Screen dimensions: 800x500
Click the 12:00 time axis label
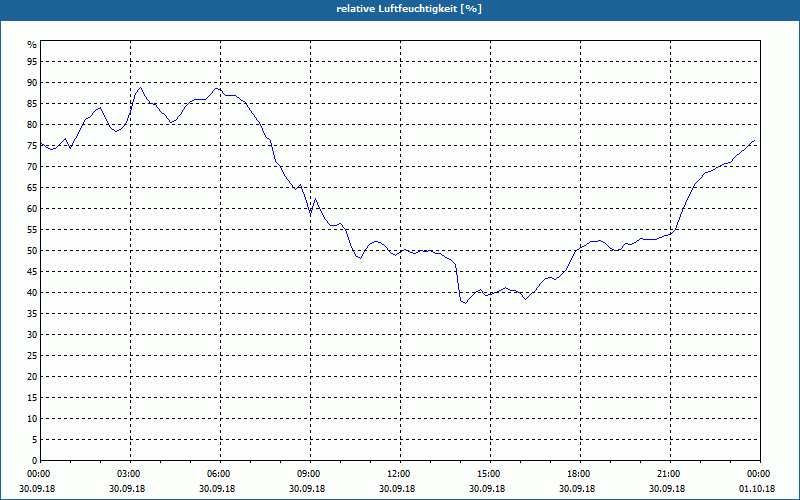click(397, 473)
